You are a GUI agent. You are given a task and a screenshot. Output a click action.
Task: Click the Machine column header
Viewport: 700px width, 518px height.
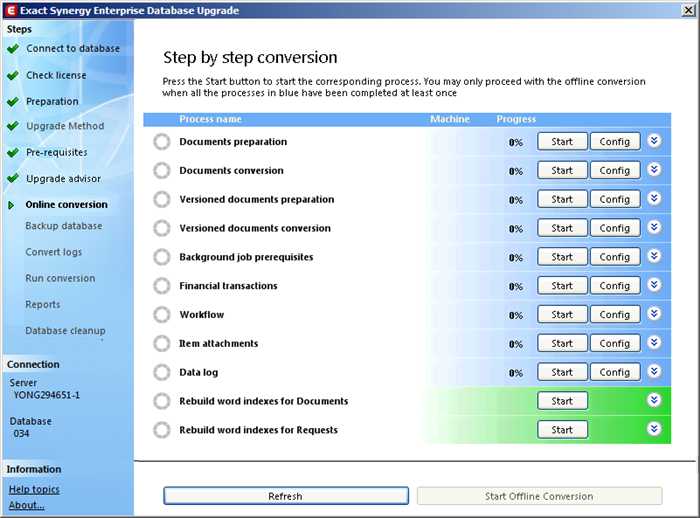450,119
